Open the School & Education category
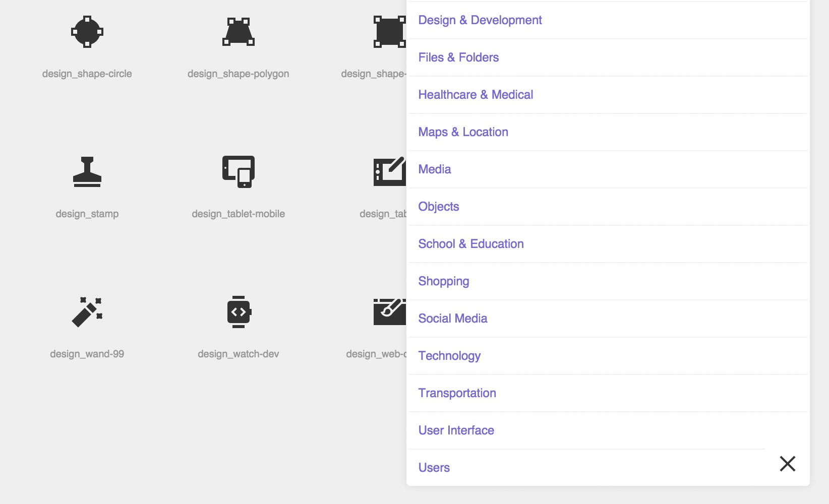Viewport: 829px width, 504px height. [x=470, y=244]
